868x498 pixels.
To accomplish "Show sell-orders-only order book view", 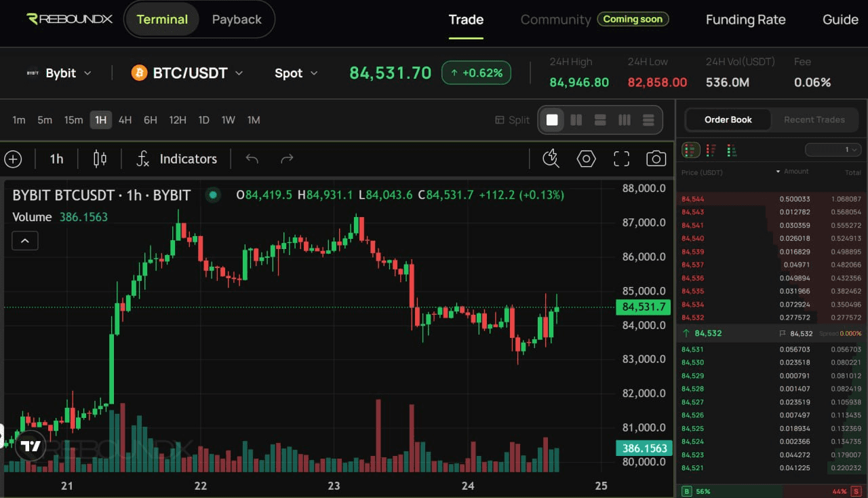I will click(x=711, y=150).
